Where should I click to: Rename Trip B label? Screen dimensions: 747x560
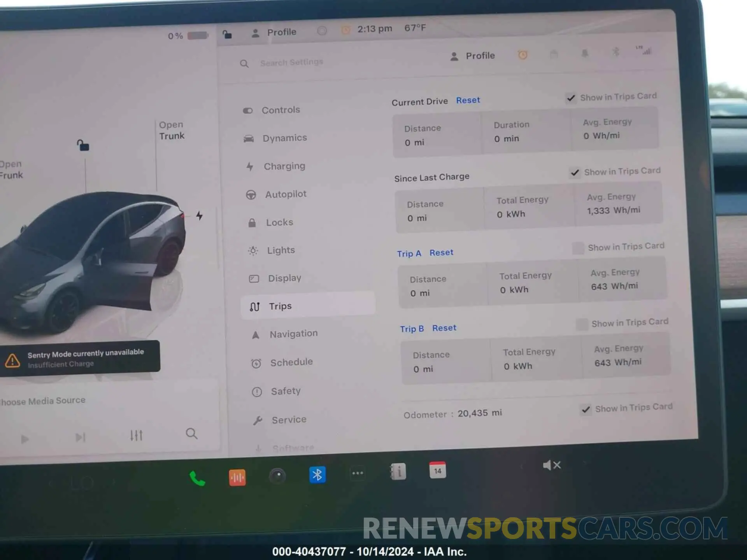[x=412, y=329]
